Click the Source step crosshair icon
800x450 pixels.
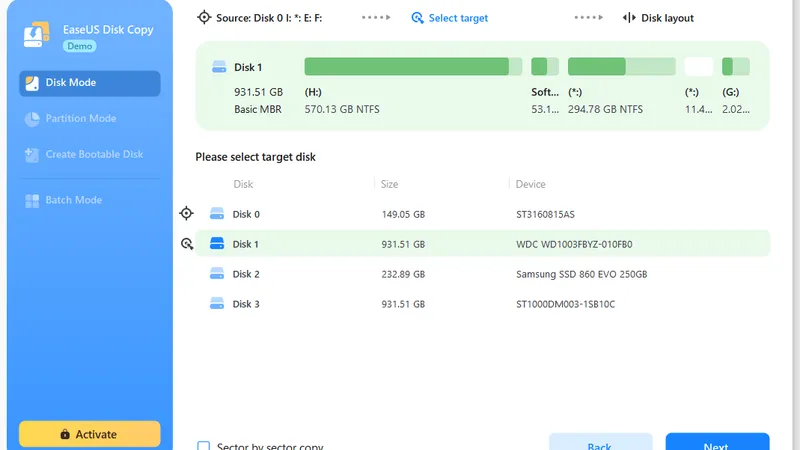[x=204, y=17]
